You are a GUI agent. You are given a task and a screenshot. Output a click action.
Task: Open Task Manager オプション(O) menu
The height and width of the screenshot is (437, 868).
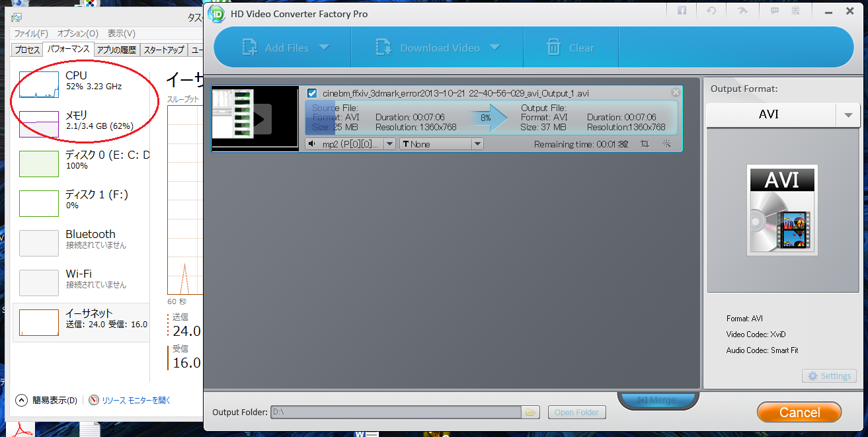(x=77, y=34)
